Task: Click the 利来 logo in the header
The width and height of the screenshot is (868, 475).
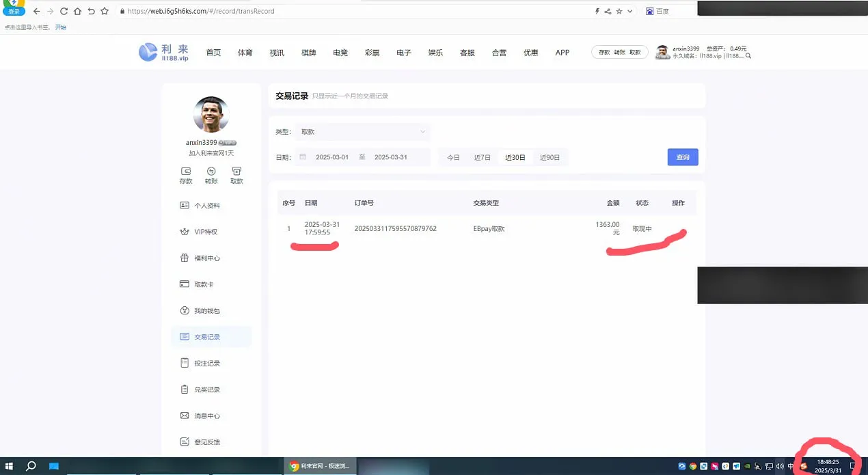Action: coord(164,53)
